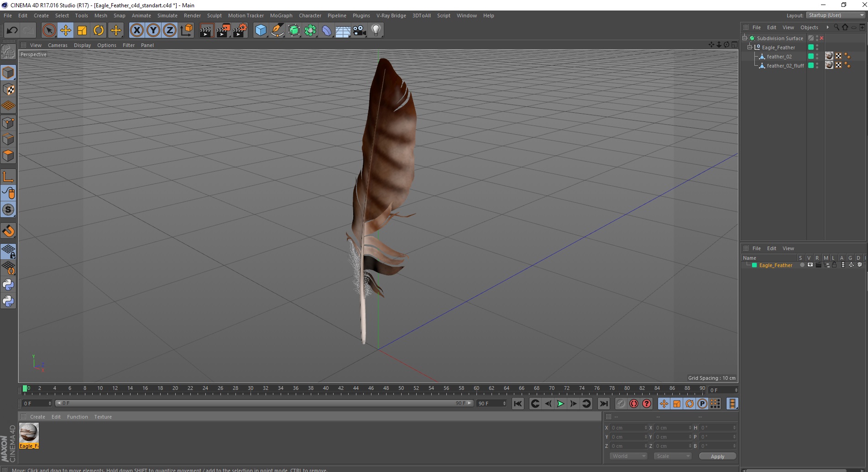Screen dimensions: 868x472
Task: Select feather_02 in Object Manager
Action: click(779, 57)
